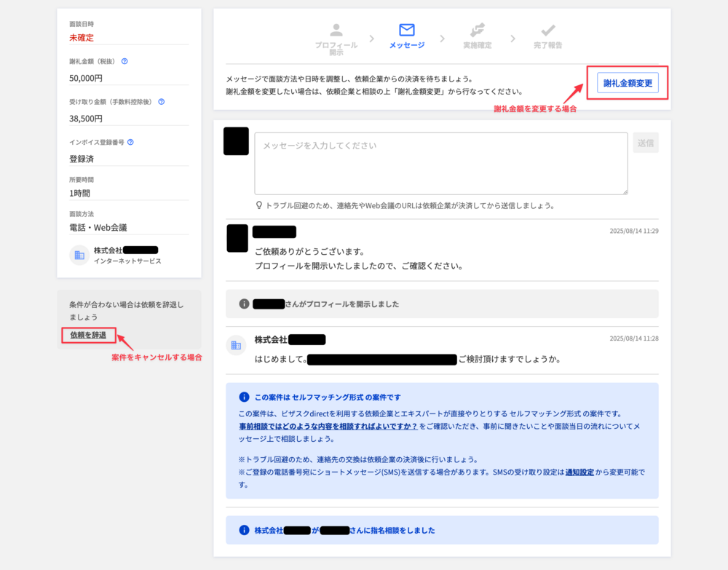Click the company building icon in sidebar
The width and height of the screenshot is (728, 570).
79,256
